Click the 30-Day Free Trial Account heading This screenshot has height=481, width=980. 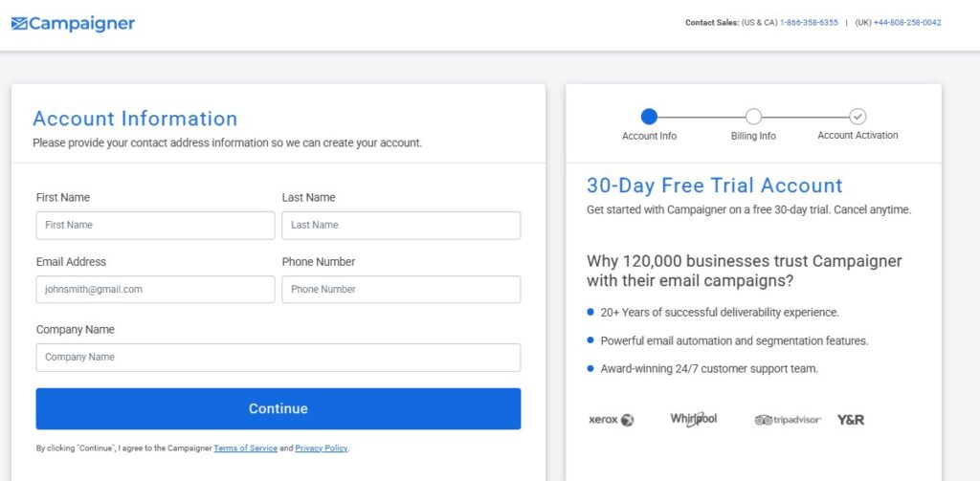(x=714, y=186)
